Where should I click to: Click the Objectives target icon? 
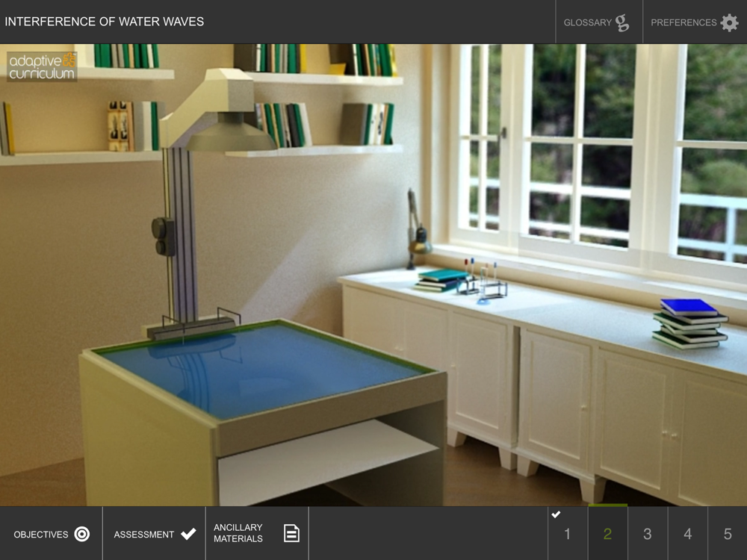coord(82,534)
